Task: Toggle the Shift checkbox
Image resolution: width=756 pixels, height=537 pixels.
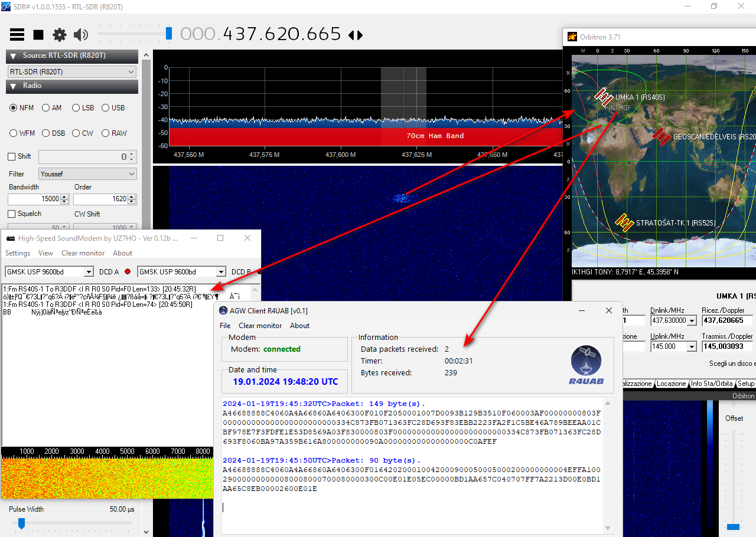Action: [x=12, y=156]
